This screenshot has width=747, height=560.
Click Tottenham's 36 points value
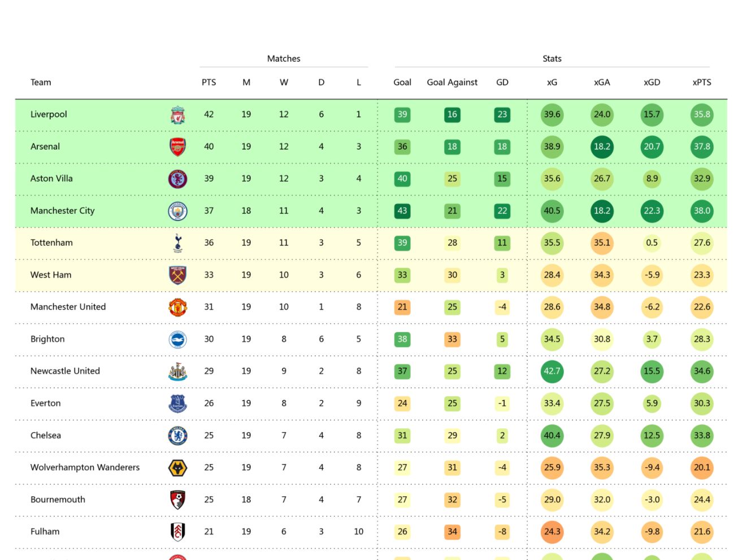point(209,243)
